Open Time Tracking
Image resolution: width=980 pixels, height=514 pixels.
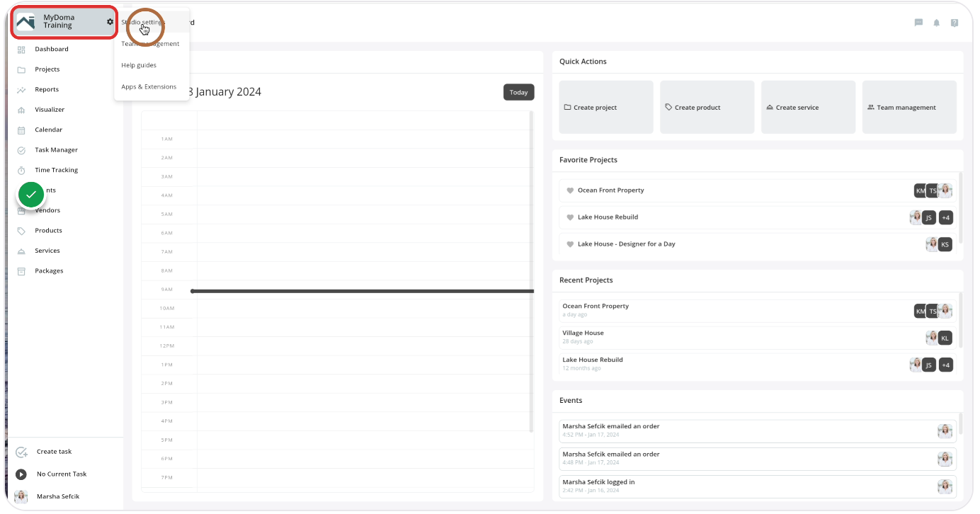pos(56,170)
